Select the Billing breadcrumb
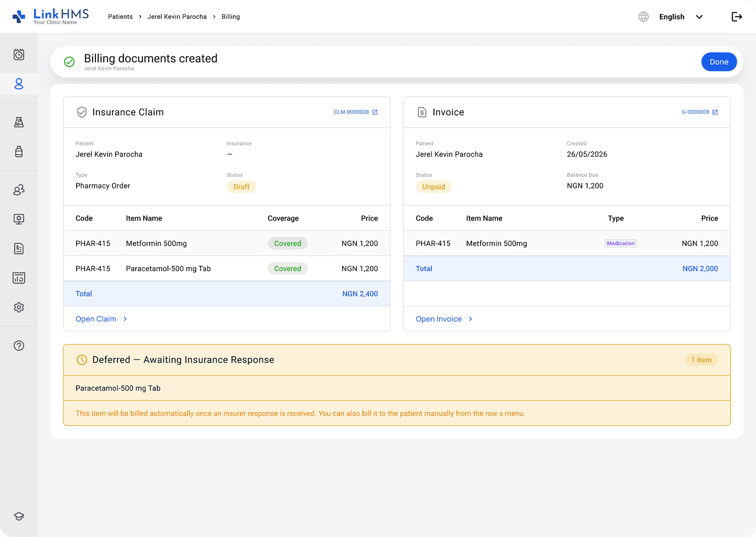 (231, 17)
